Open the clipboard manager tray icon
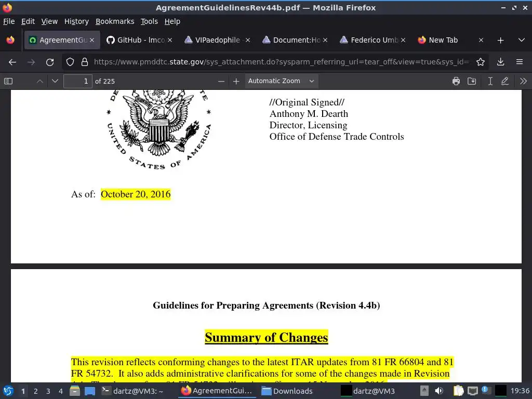This screenshot has width=532, height=399. click(459, 391)
